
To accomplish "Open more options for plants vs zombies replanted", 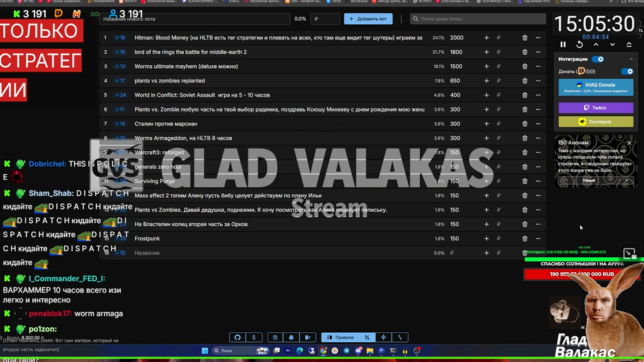I will click(x=538, y=81).
